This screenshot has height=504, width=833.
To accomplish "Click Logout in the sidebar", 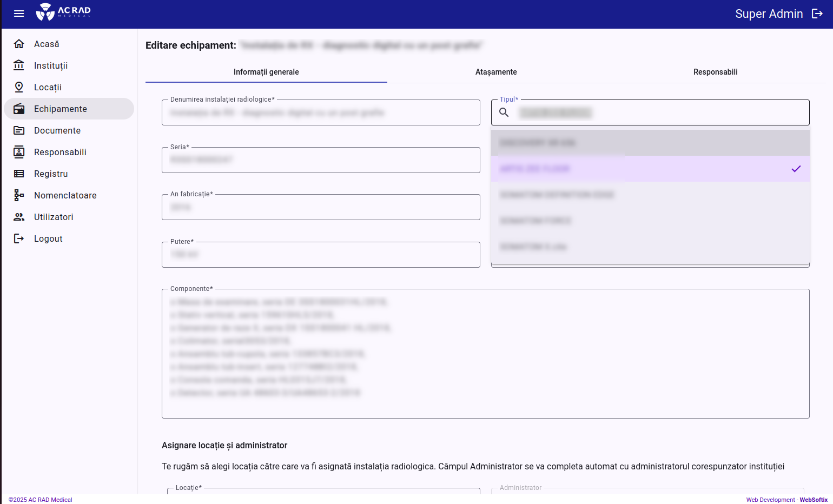I will pyautogui.click(x=48, y=238).
